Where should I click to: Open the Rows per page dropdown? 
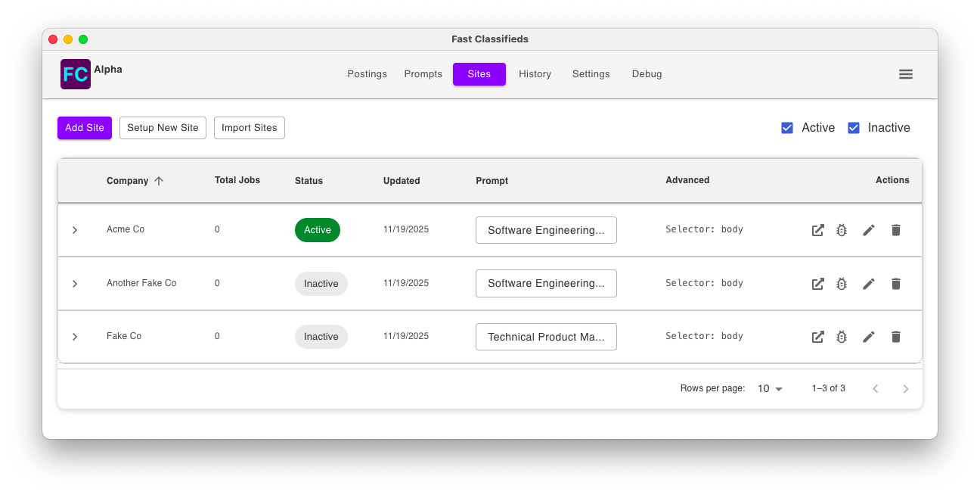[770, 388]
